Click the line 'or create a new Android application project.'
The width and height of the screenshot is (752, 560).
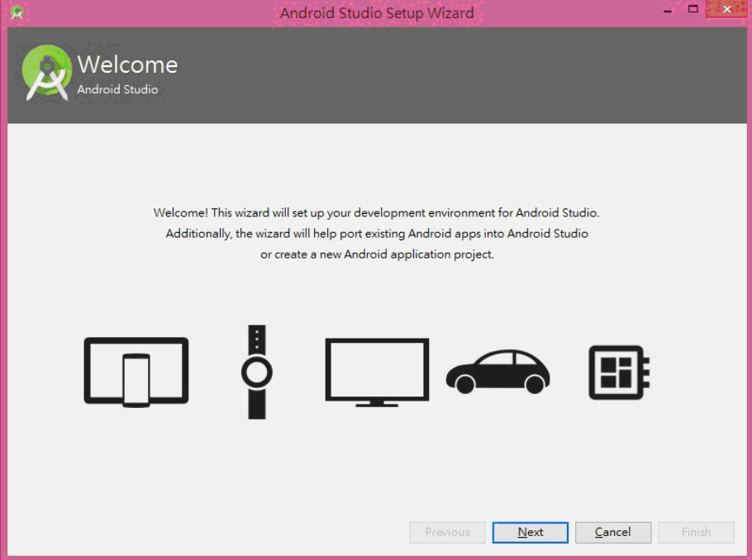coord(377,254)
